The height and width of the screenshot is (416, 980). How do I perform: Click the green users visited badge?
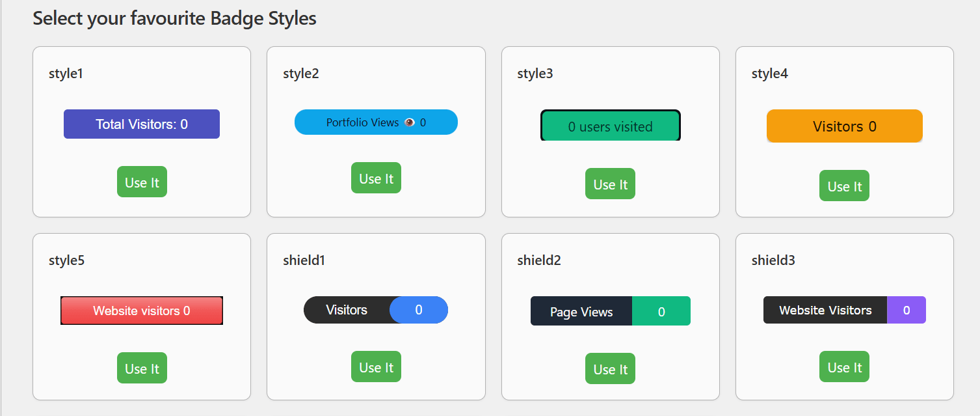coord(610,126)
